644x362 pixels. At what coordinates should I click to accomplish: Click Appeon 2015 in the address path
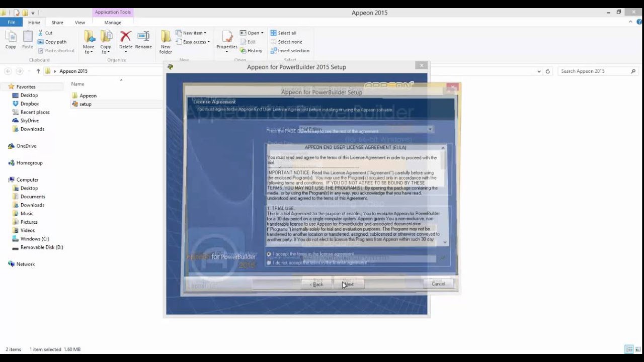73,71
